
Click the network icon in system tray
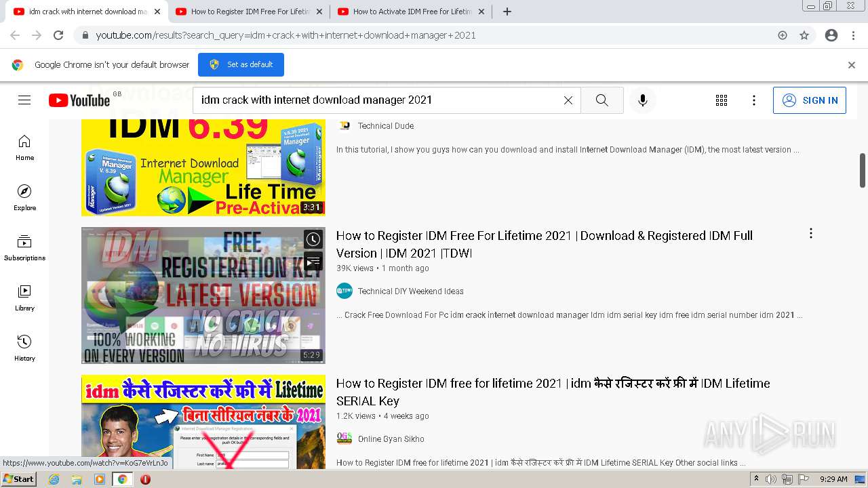(787, 479)
